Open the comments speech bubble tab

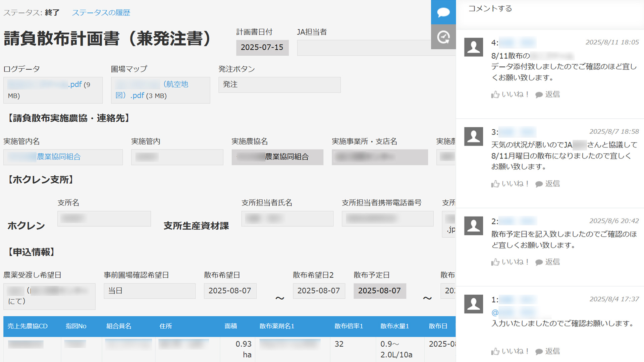(443, 12)
